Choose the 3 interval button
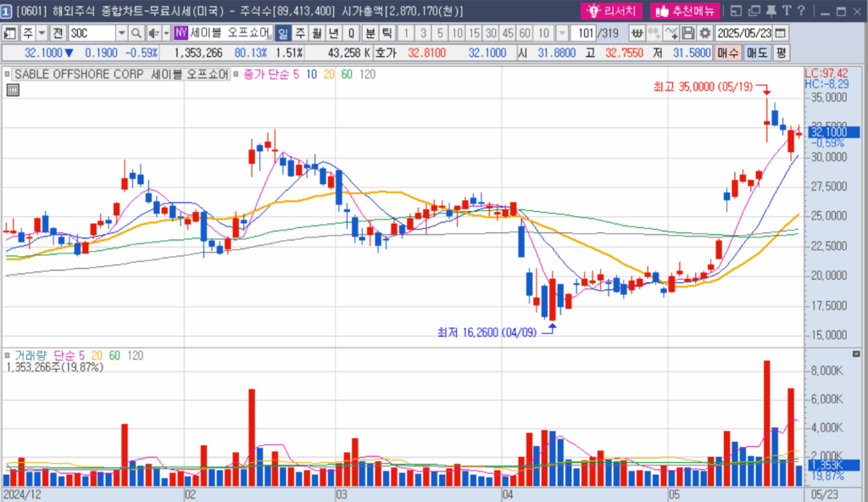The width and height of the screenshot is (868, 502). tap(424, 33)
